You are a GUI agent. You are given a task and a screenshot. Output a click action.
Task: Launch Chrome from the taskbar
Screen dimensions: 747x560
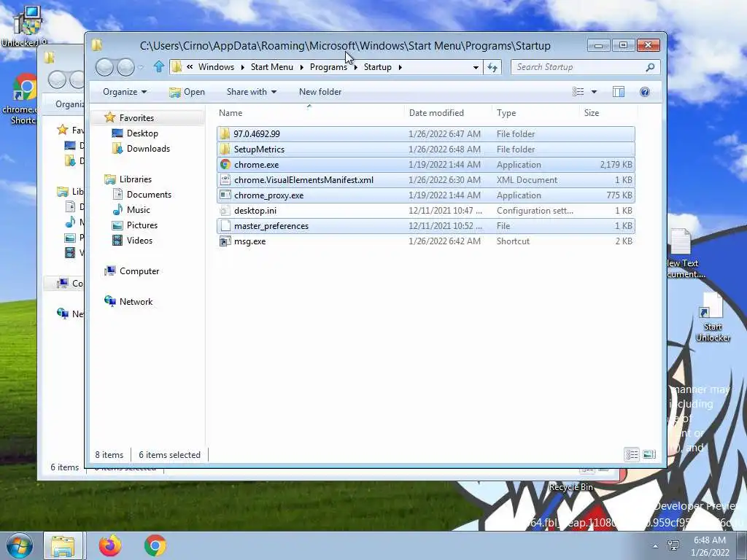coord(155,545)
